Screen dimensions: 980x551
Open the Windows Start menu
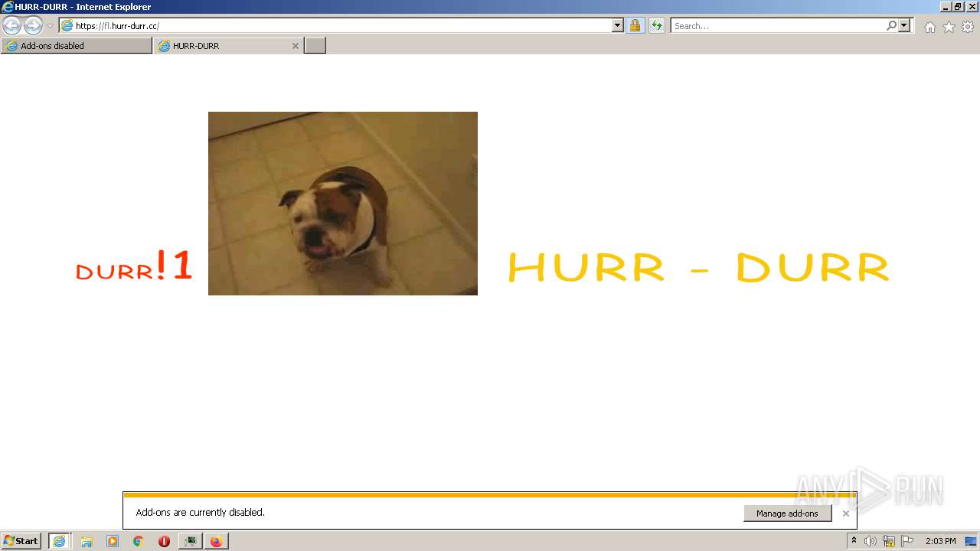pyautogui.click(x=21, y=541)
